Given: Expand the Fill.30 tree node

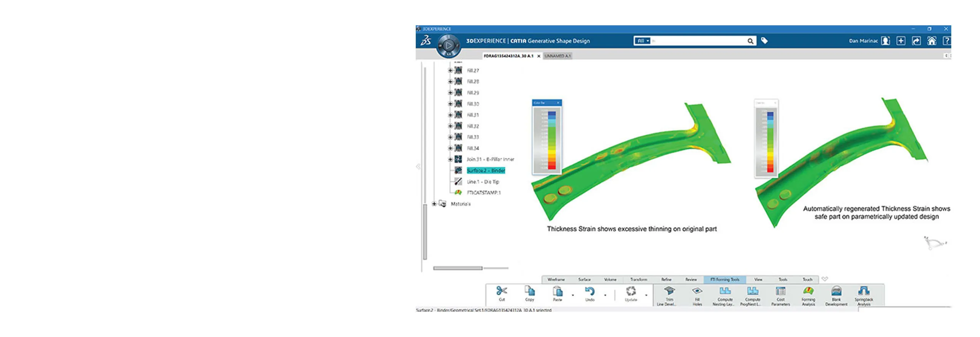Looking at the screenshot, I should pyautogui.click(x=451, y=104).
